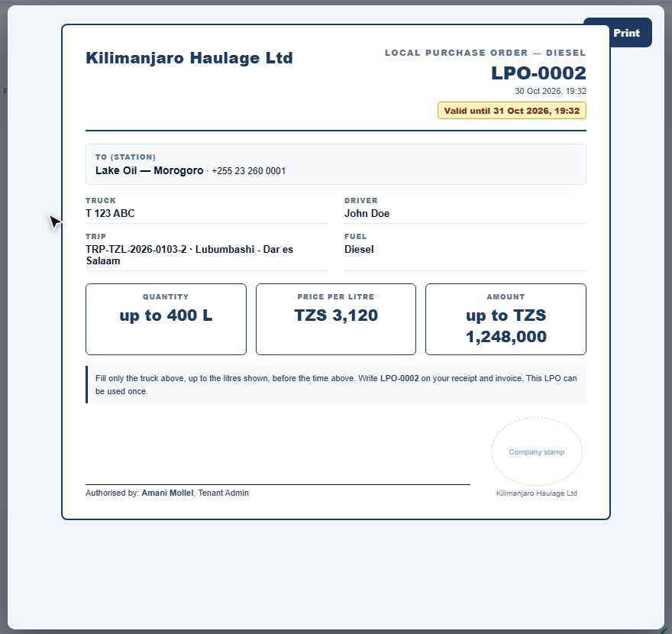Click the bold LPO-0002 in the instruction note

pos(399,379)
